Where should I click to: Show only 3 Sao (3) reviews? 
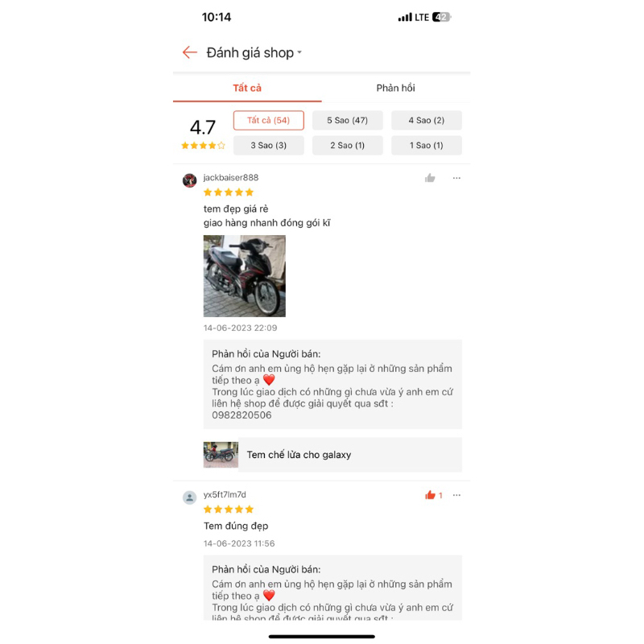click(x=269, y=146)
